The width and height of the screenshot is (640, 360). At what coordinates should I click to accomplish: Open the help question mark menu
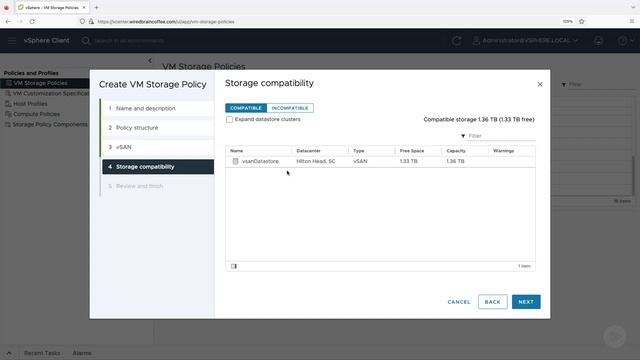625,40
